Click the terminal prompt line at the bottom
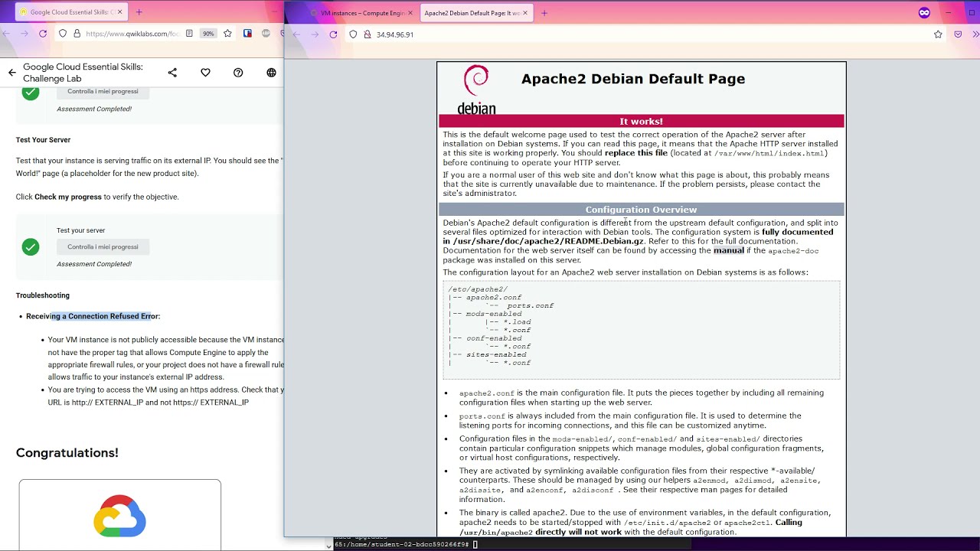 pos(406,545)
